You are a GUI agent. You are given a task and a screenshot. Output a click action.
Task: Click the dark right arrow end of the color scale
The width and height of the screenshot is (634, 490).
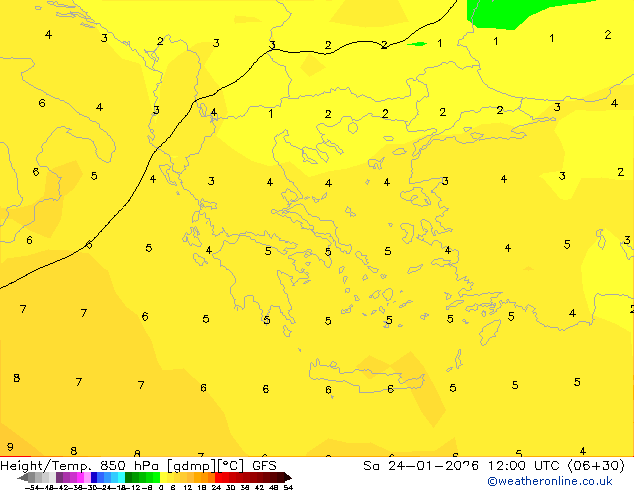click(288, 477)
